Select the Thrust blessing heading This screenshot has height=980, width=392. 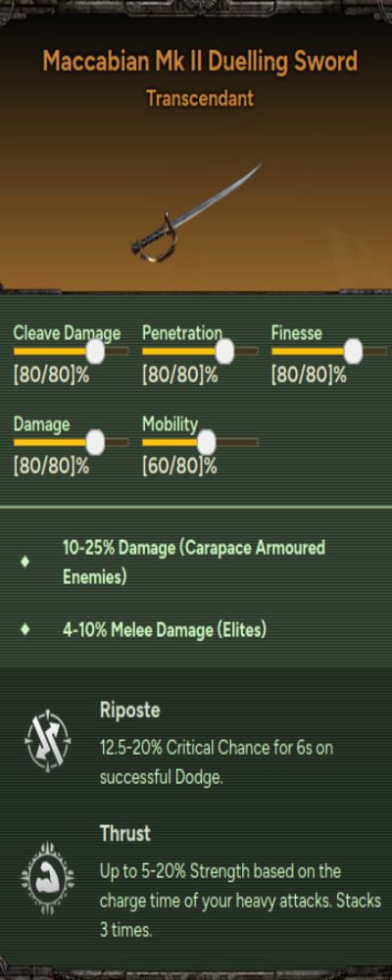[125, 833]
